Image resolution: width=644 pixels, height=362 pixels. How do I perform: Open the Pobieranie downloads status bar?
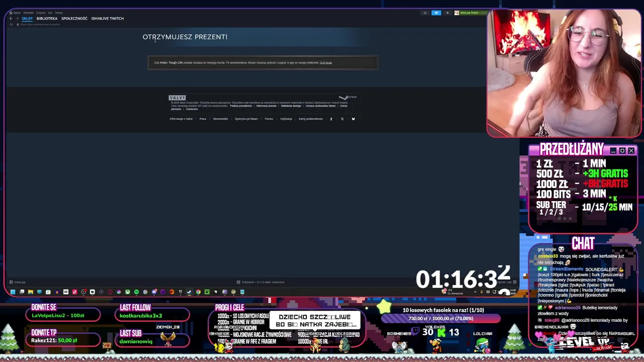[261, 282]
